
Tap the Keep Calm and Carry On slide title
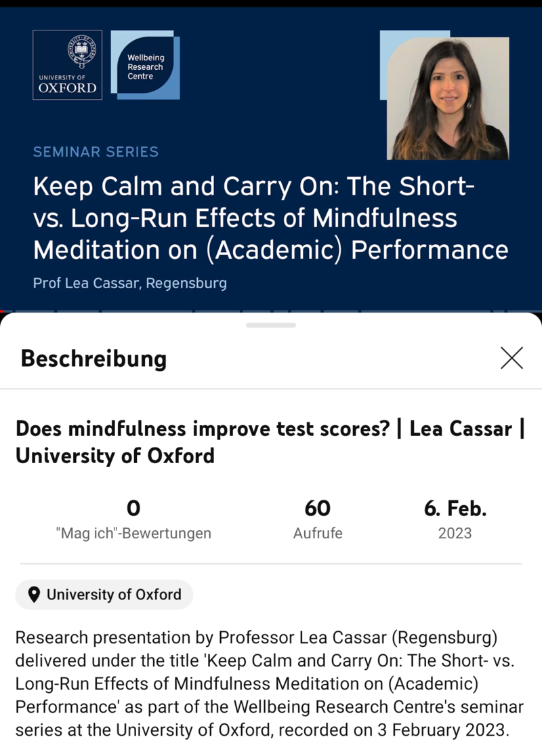click(271, 218)
